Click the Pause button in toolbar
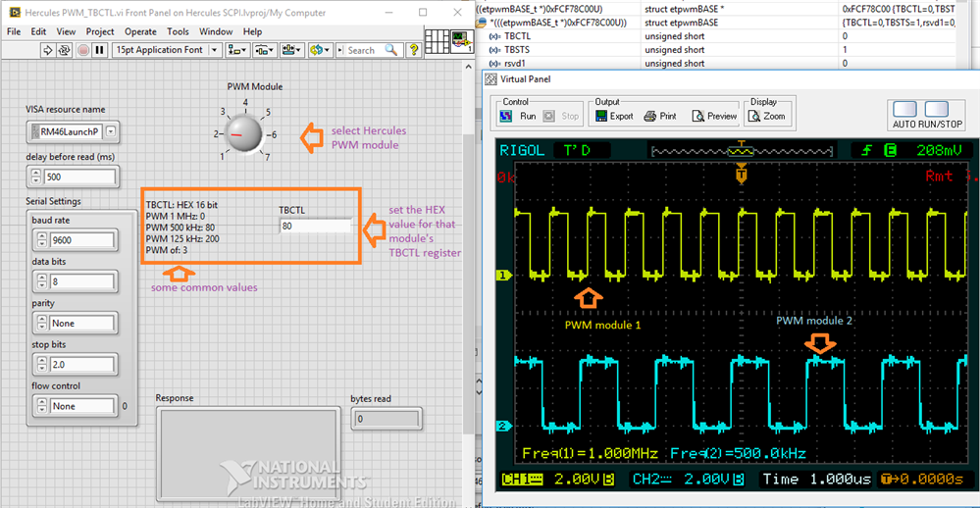 coord(100,49)
